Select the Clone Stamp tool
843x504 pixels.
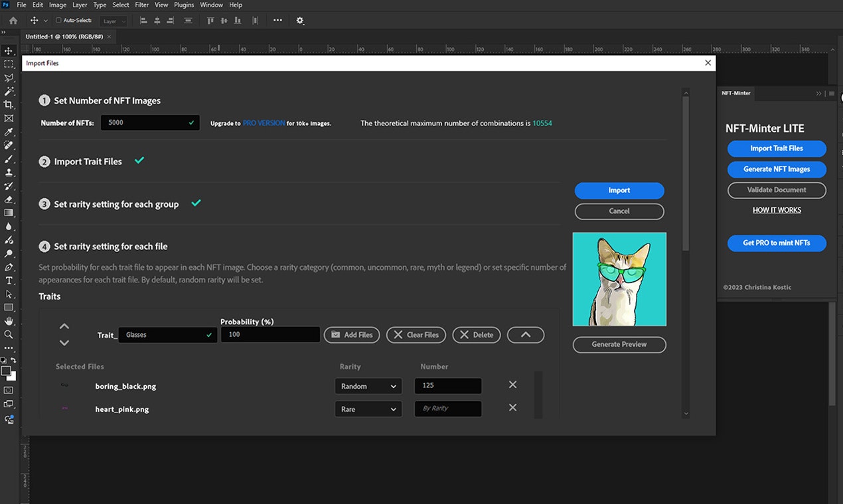tap(9, 172)
